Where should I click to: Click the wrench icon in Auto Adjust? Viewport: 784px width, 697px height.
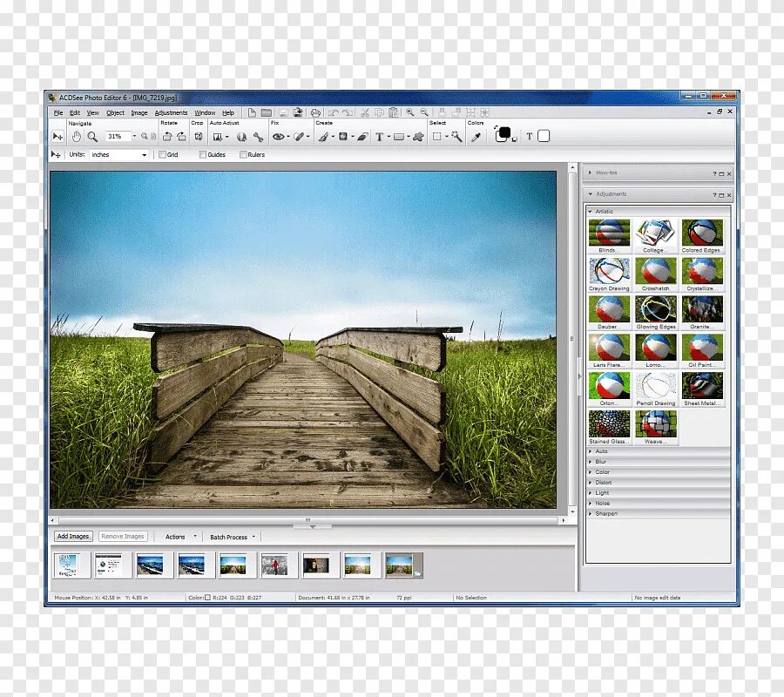[x=258, y=137]
